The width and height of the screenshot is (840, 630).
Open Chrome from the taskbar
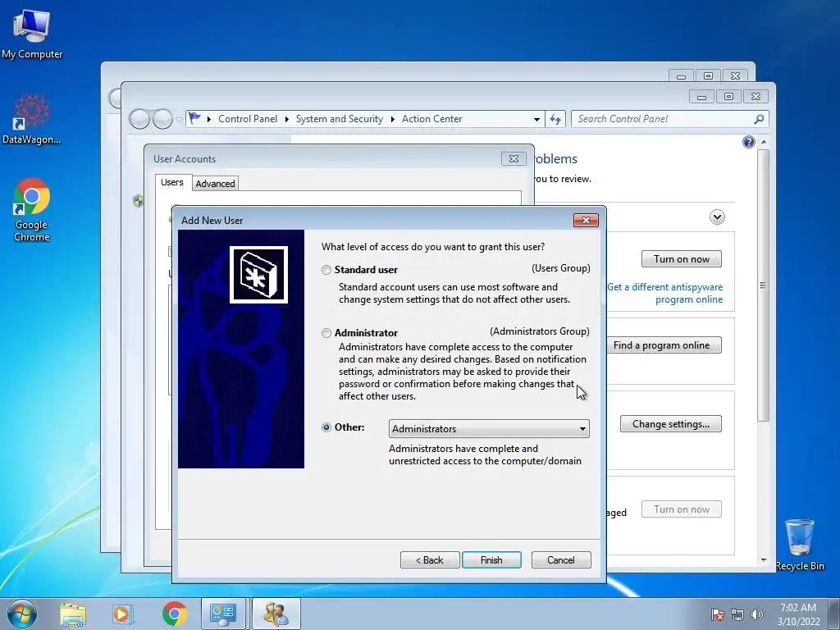tap(174, 614)
